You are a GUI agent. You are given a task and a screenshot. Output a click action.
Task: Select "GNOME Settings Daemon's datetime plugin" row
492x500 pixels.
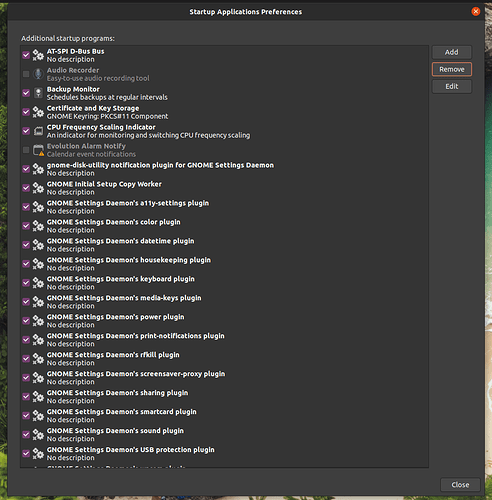tap(224, 245)
